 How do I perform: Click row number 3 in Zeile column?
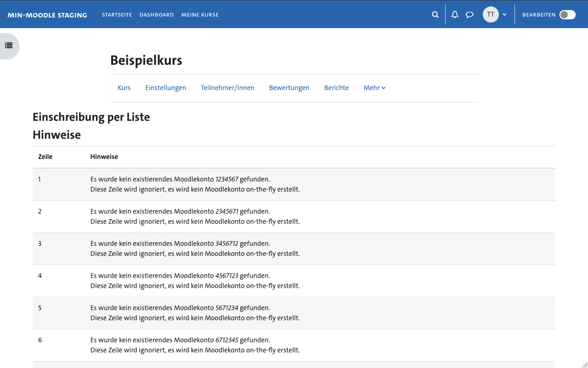click(40, 243)
